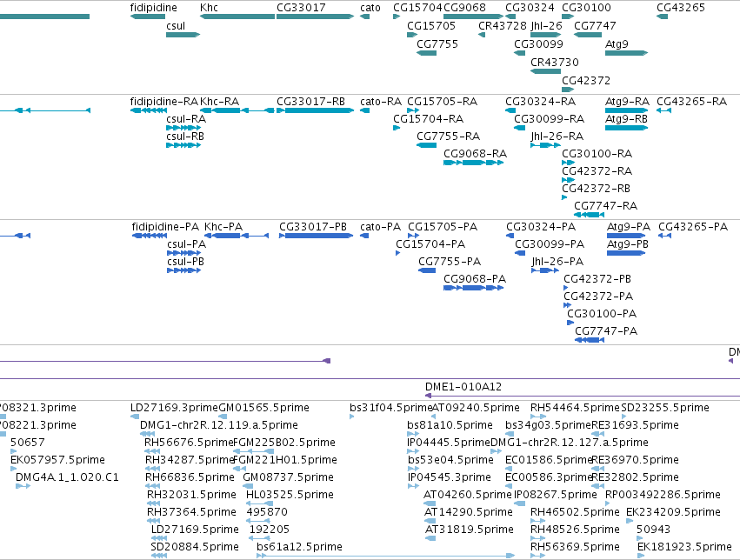Click the 50657 EST label
The image size is (740, 560).
[27, 443]
